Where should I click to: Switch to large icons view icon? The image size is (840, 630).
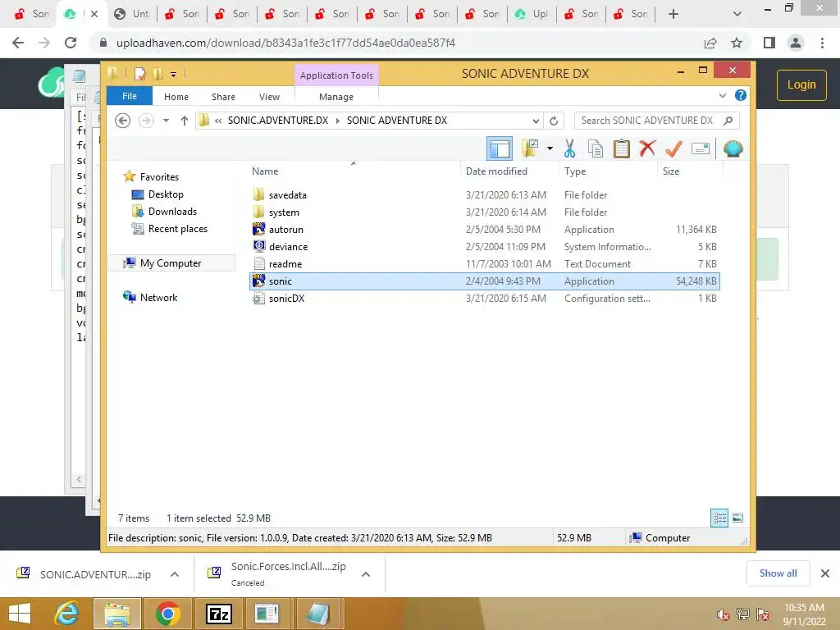point(737,518)
